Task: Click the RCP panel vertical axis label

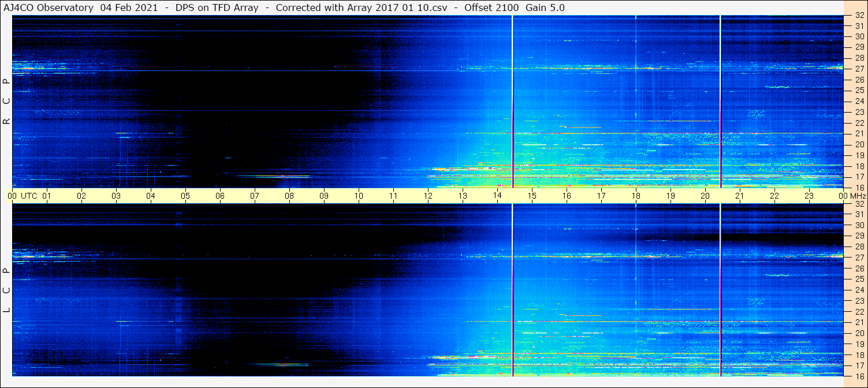Action: pyautogui.click(x=6, y=102)
